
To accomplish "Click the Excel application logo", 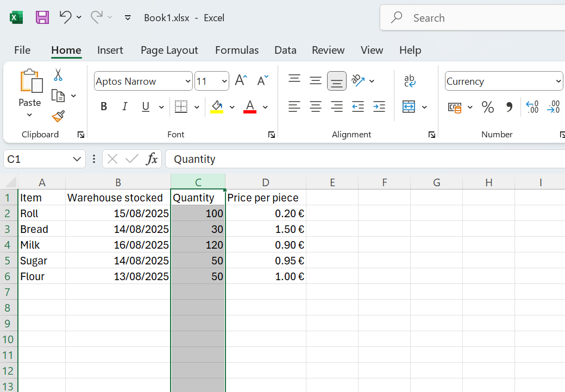I will [x=16, y=17].
